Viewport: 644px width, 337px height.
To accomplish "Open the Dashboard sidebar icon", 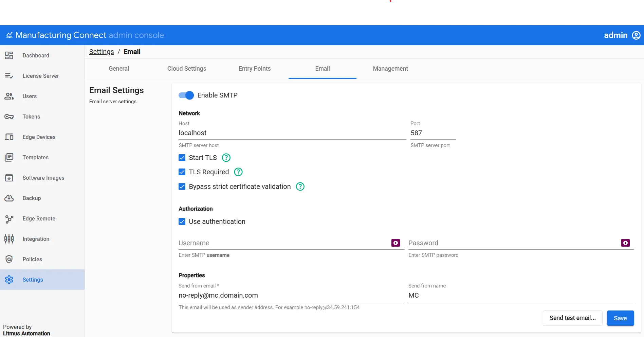I will 9,55.
